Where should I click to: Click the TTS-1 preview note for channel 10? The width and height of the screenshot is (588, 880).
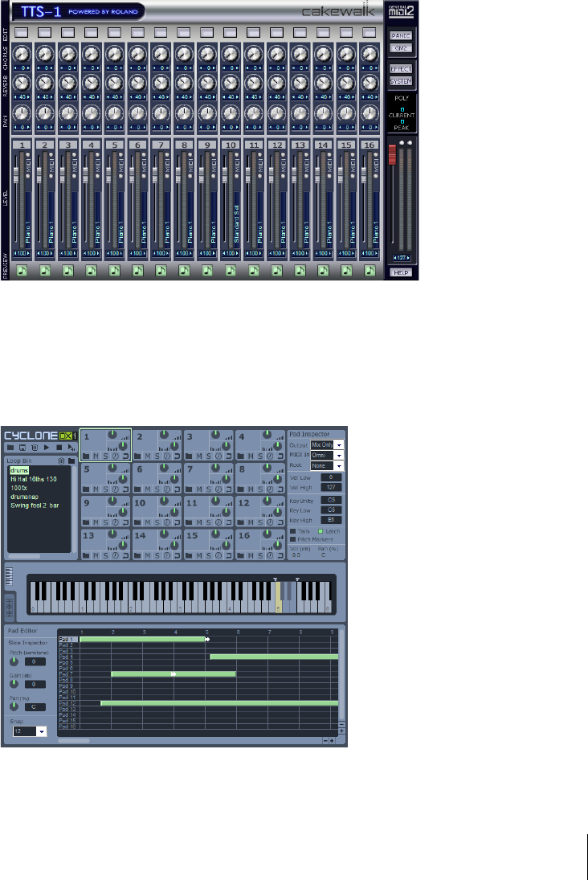pyautogui.click(x=231, y=271)
